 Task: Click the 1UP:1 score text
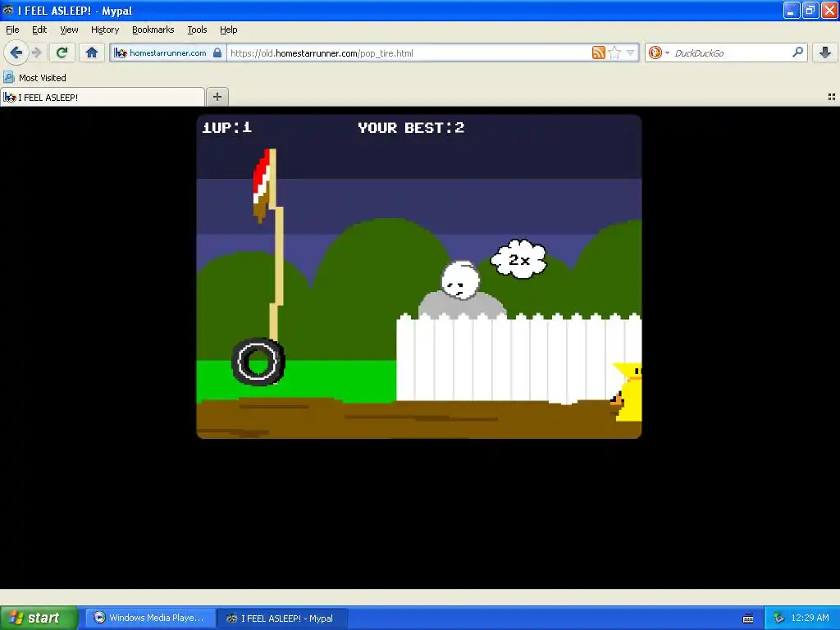click(226, 127)
